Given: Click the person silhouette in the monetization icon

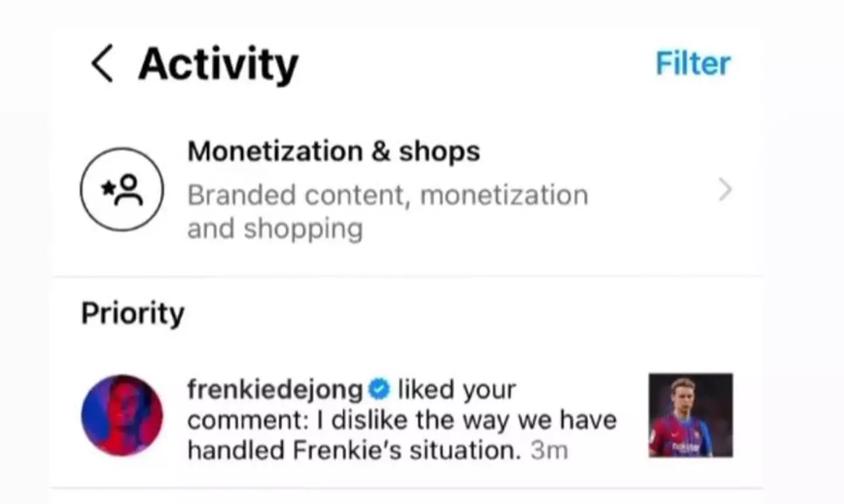Looking at the screenshot, I should coord(129,191).
